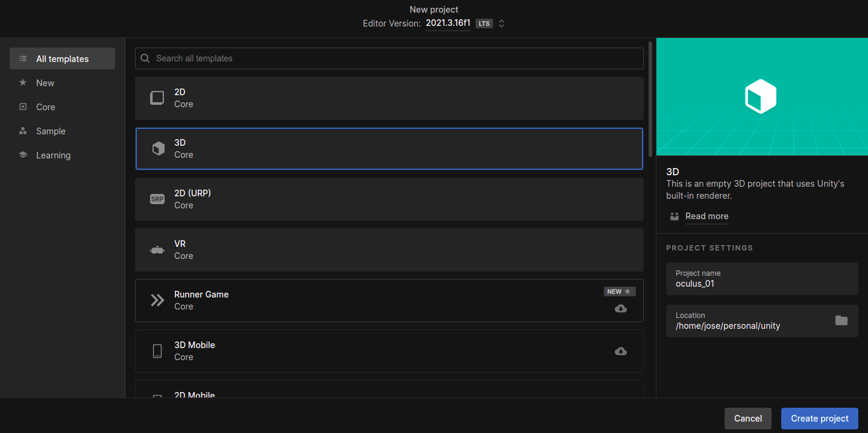Open the Read more link for 3D template
Screen dimensions: 868x433
click(706, 216)
